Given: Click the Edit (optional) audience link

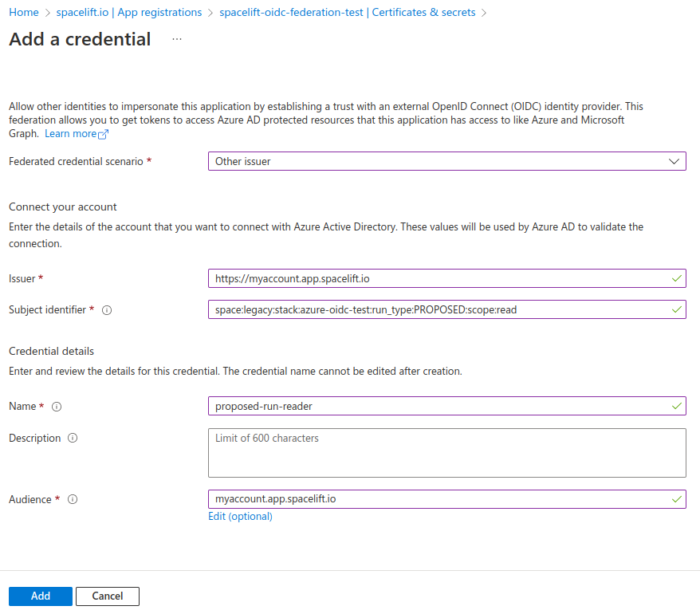Looking at the screenshot, I should tap(240, 517).
